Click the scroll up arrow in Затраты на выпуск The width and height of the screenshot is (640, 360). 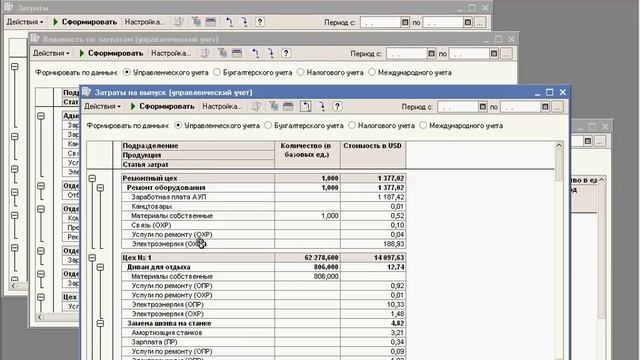click(x=559, y=145)
